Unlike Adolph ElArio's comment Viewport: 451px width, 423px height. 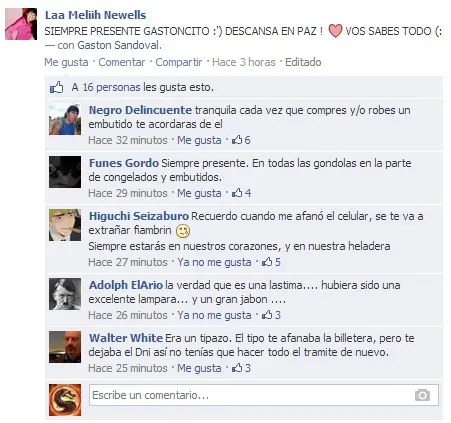point(214,315)
